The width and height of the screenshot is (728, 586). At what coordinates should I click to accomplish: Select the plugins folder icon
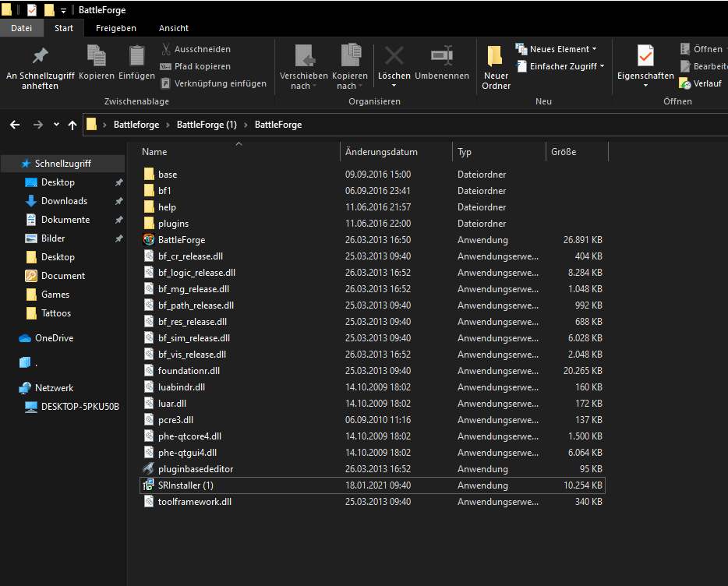(149, 224)
